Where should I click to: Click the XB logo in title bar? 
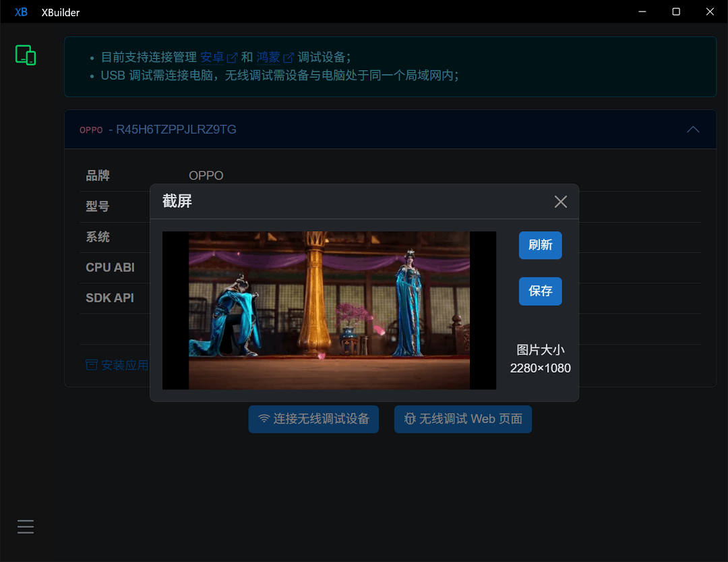(x=22, y=12)
